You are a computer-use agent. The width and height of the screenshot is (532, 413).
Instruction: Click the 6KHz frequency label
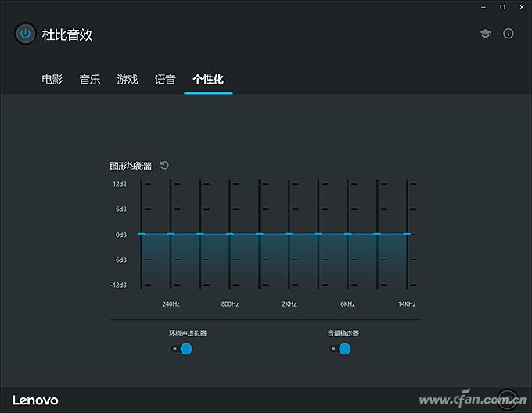348,303
